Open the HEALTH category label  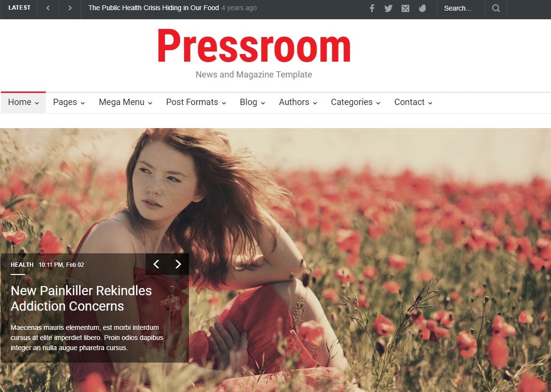[x=22, y=264]
